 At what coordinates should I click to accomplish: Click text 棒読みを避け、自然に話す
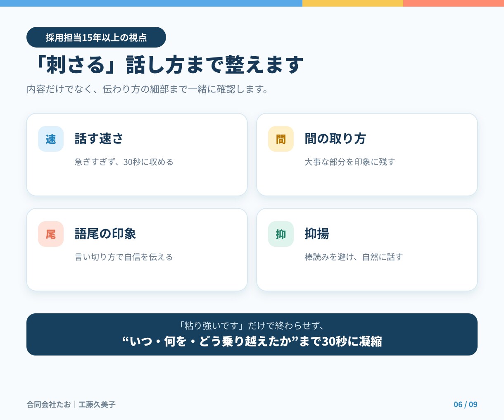[354, 257]
